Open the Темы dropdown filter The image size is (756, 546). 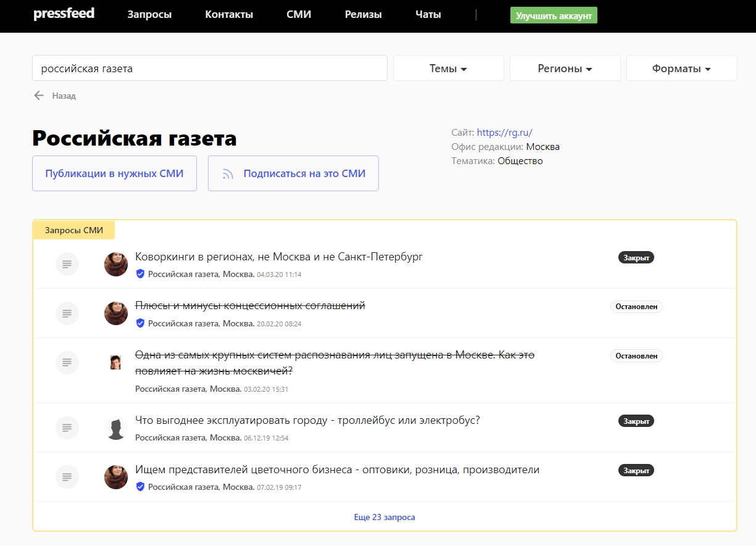point(448,68)
